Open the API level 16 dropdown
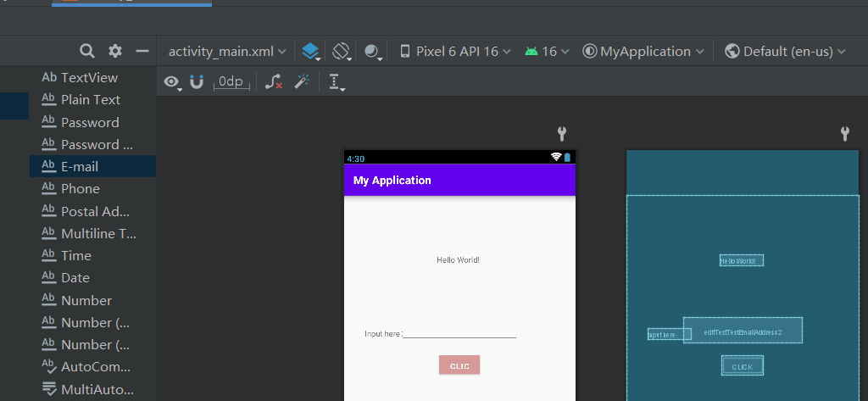This screenshot has height=401, width=868. [x=547, y=52]
